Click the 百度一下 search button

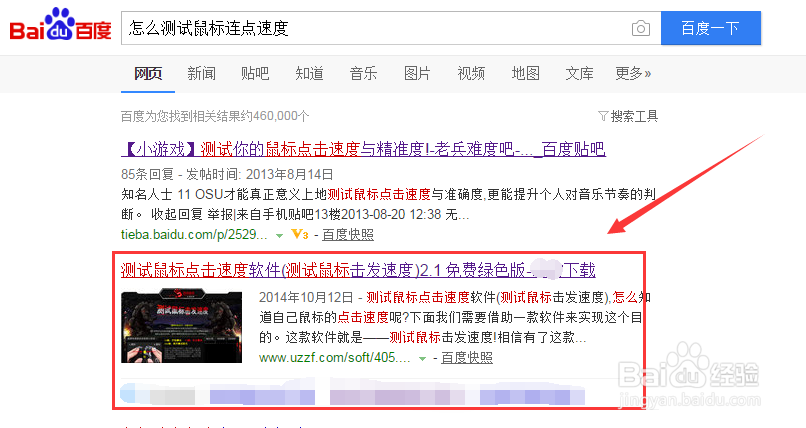click(x=710, y=28)
